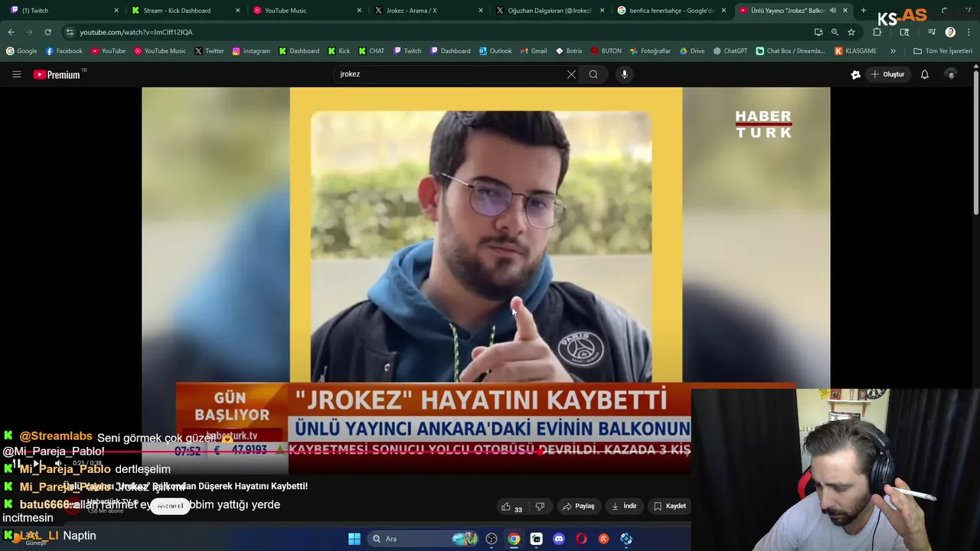Image resolution: width=980 pixels, height=551 pixels.
Task: Close the YouTube Music tab
Action: [359, 11]
